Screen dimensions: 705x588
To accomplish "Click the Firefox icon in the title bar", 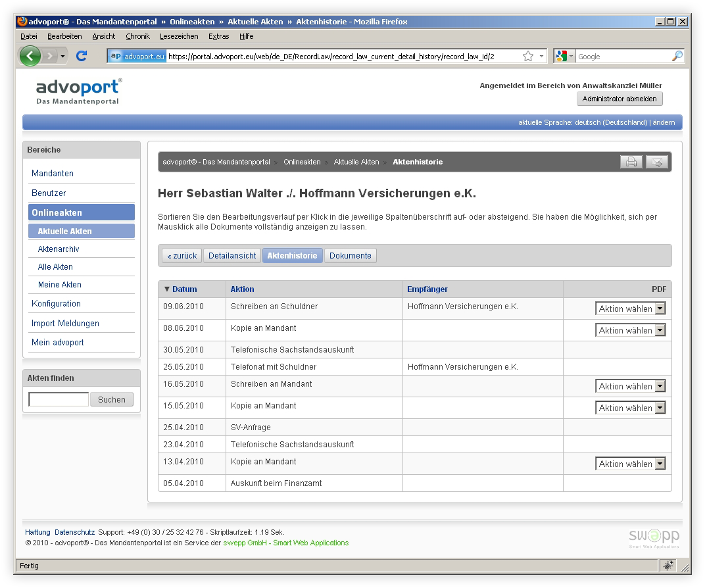I will [22, 21].
